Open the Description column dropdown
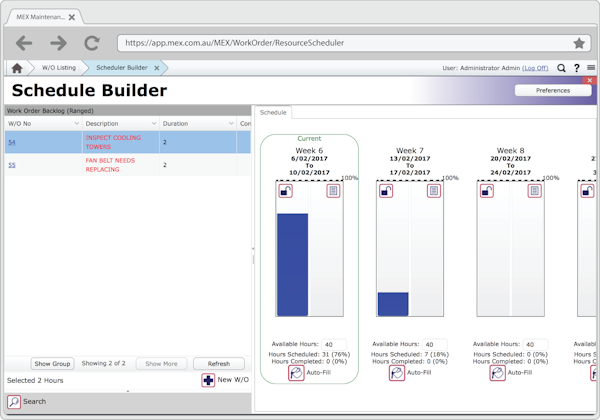Viewport: 600px width, 420px height. point(154,123)
